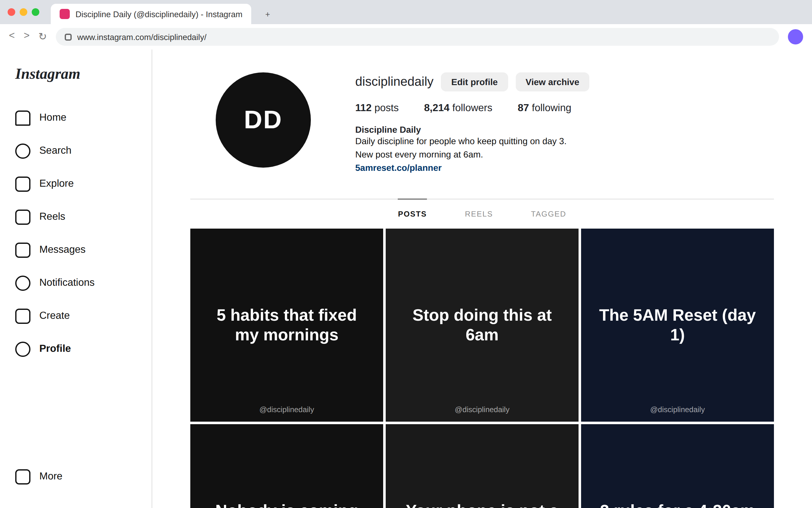The image size is (812, 508).
Task: Click the Create icon in sidebar
Action: tap(23, 316)
